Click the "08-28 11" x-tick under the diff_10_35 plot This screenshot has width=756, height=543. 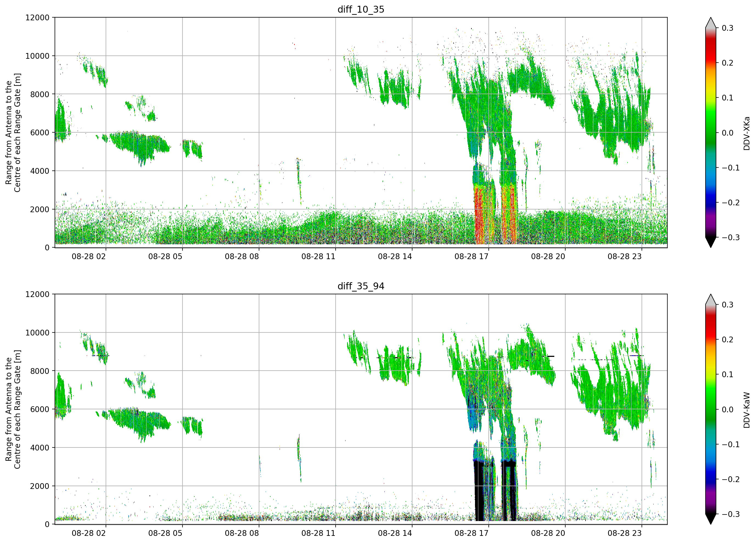point(318,256)
